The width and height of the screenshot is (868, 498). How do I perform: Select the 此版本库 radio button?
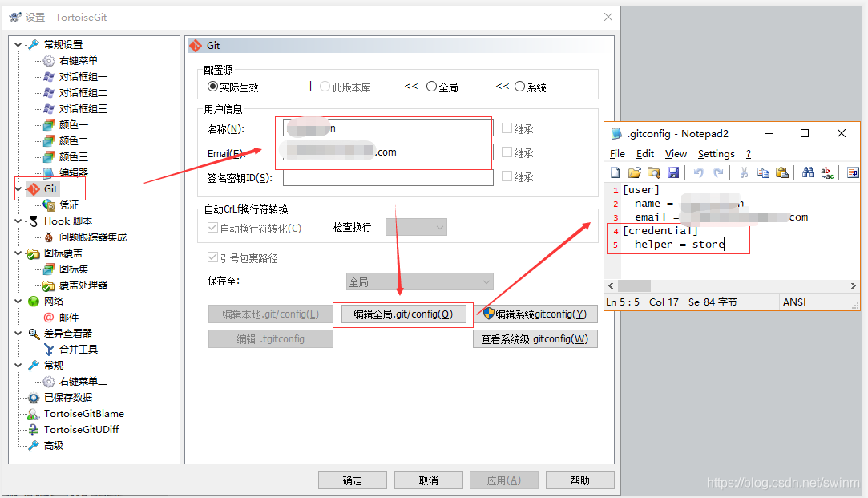pyautogui.click(x=325, y=87)
